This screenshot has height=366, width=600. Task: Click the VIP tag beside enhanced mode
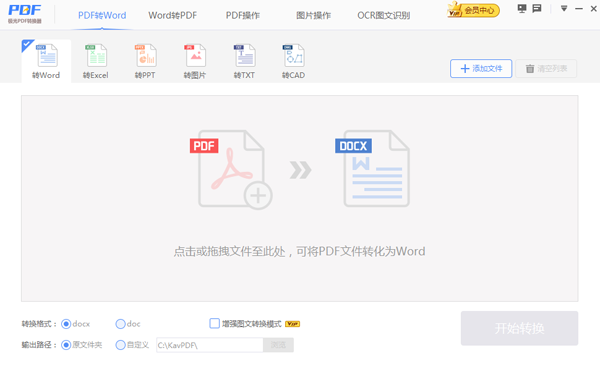coord(292,324)
